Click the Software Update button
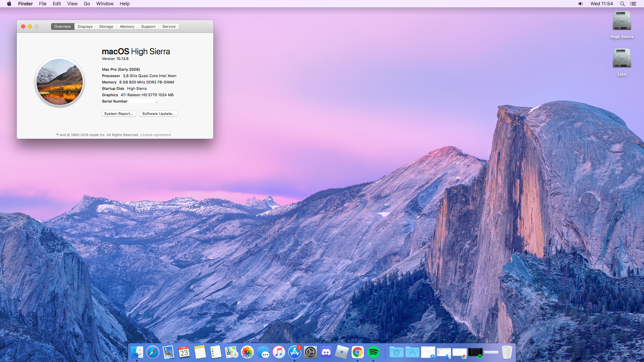This screenshot has height=362, width=644. click(158, 114)
